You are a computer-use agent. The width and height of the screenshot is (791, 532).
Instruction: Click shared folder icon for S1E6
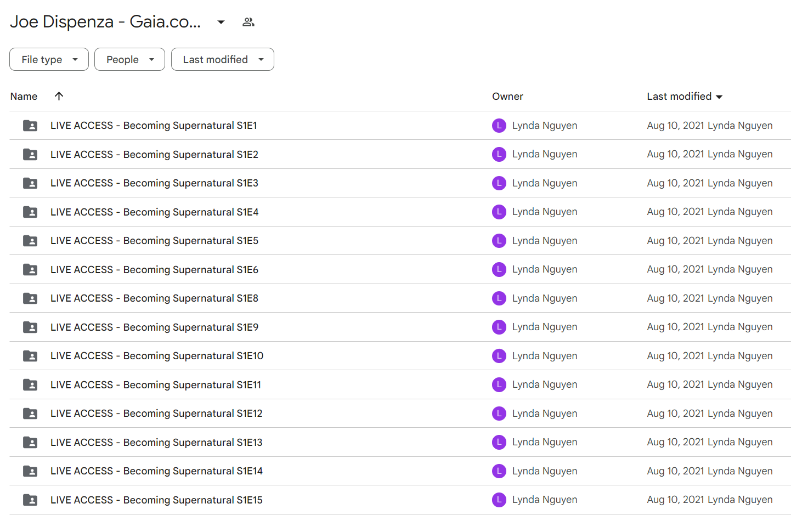tap(30, 270)
